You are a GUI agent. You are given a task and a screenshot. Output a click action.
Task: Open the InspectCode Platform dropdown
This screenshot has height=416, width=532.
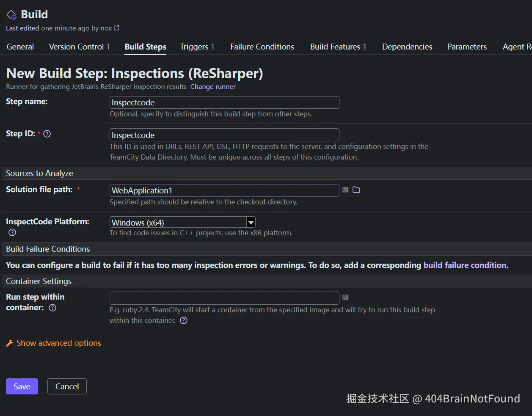182,222
